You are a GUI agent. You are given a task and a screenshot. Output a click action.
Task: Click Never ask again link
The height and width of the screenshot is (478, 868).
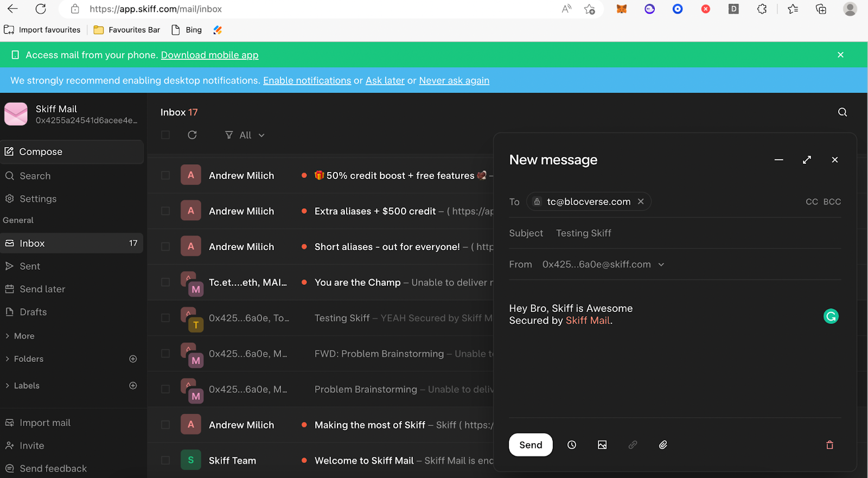454,80
